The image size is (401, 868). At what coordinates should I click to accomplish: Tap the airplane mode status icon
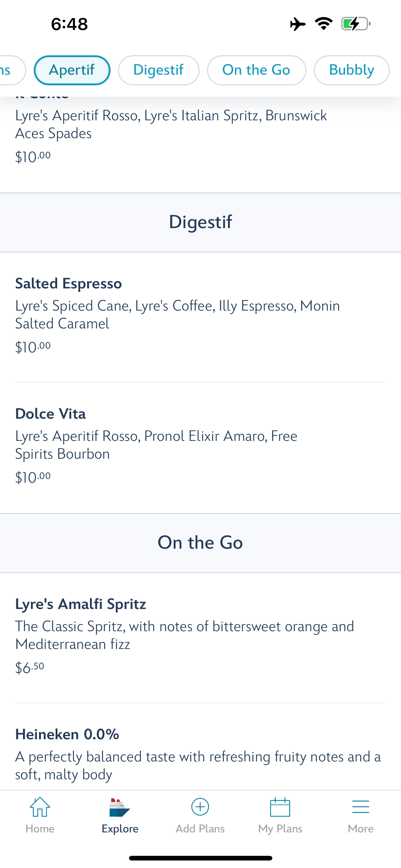298,24
